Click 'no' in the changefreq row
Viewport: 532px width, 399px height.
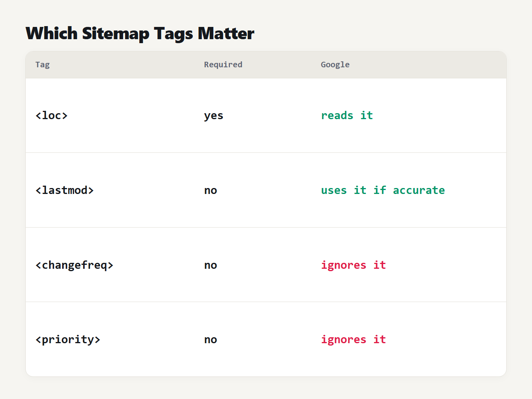coord(211,265)
